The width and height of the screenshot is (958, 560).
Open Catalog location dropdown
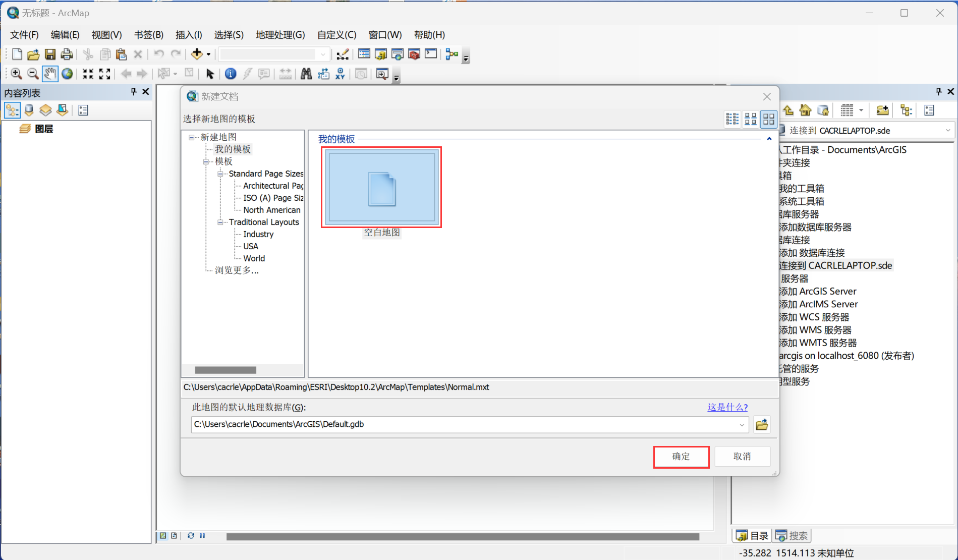click(948, 131)
